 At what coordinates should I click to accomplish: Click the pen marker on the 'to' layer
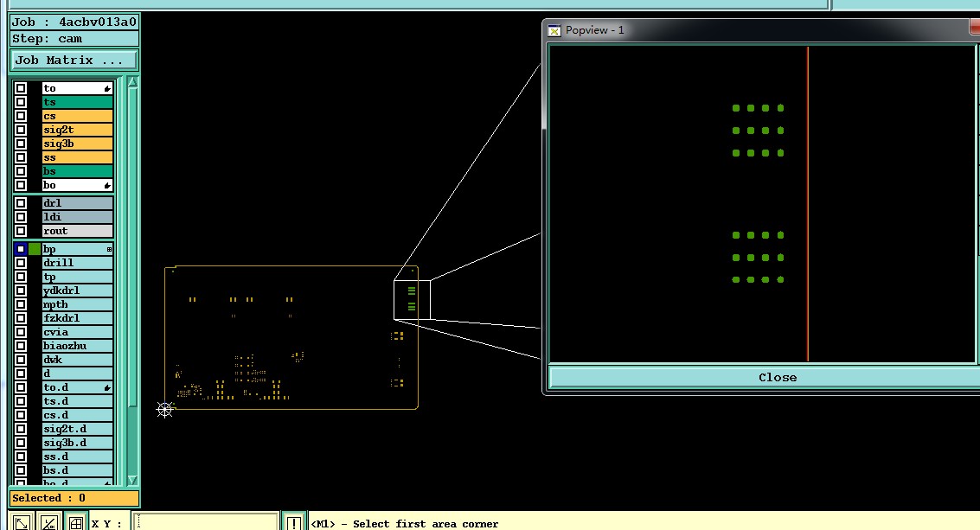pyautogui.click(x=107, y=89)
